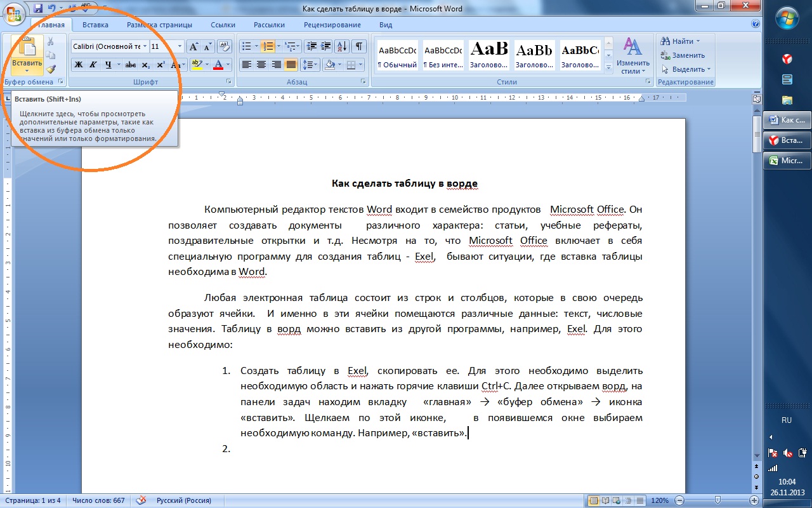This screenshot has width=812, height=508.
Task: Toggle strikethrough abc formatting
Action: click(131, 65)
